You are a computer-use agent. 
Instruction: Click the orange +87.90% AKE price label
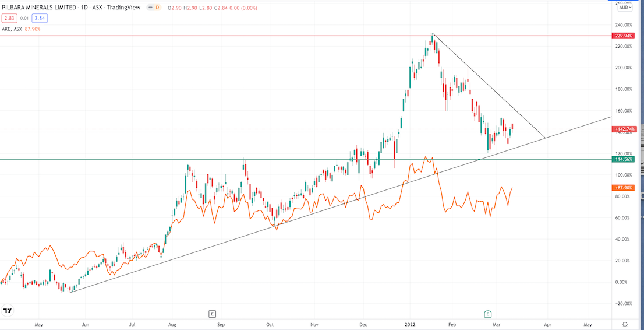[624, 188]
